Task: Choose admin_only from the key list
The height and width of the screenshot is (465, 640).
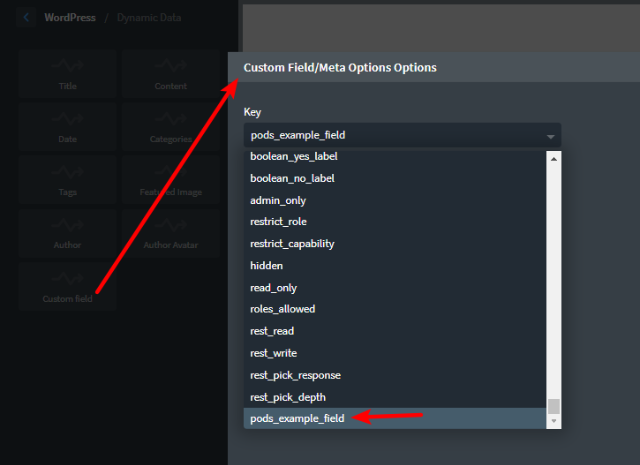Action: click(395, 200)
